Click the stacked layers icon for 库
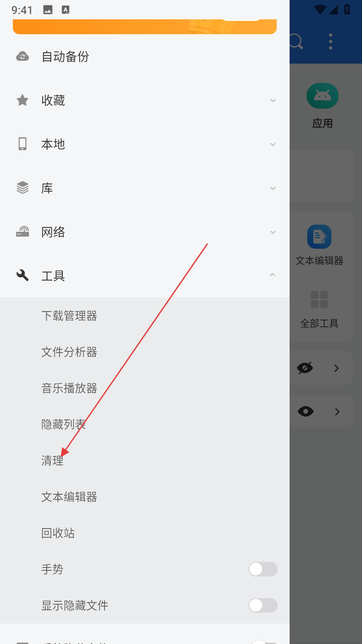The width and height of the screenshot is (362, 644). pyautogui.click(x=23, y=188)
